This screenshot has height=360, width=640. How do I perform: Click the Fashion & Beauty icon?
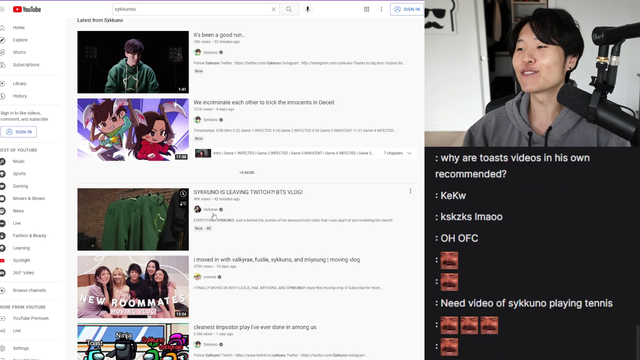tap(2, 236)
